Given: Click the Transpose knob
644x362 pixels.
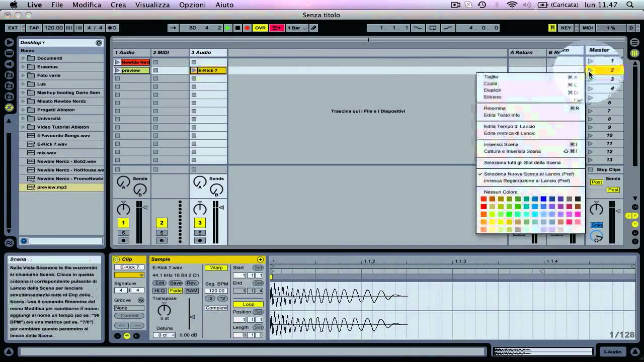Looking at the screenshot, I should coord(164,310).
